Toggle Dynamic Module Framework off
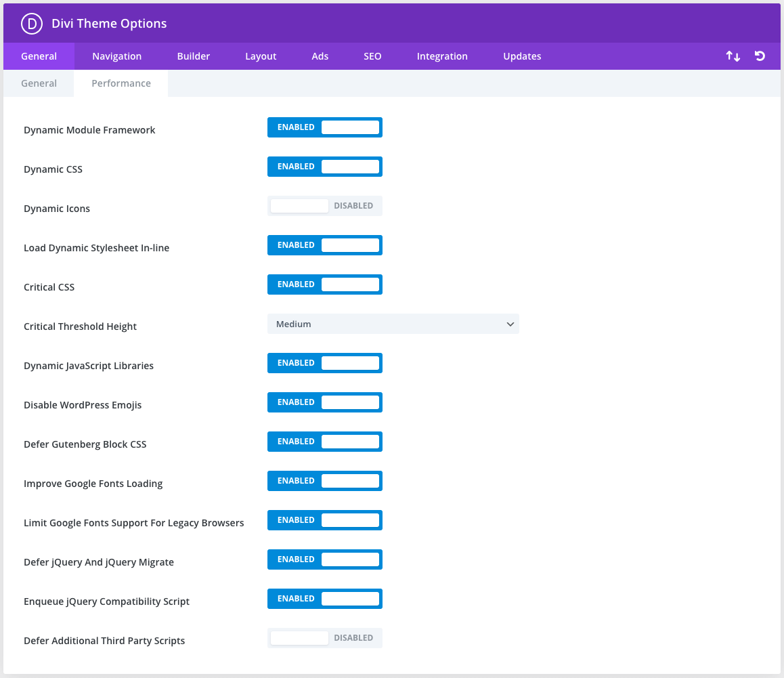Screen dimensions: 784x678 click(325, 127)
